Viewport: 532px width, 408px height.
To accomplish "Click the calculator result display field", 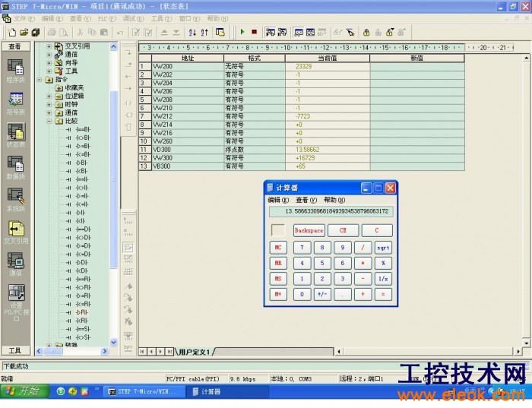I will [331, 211].
